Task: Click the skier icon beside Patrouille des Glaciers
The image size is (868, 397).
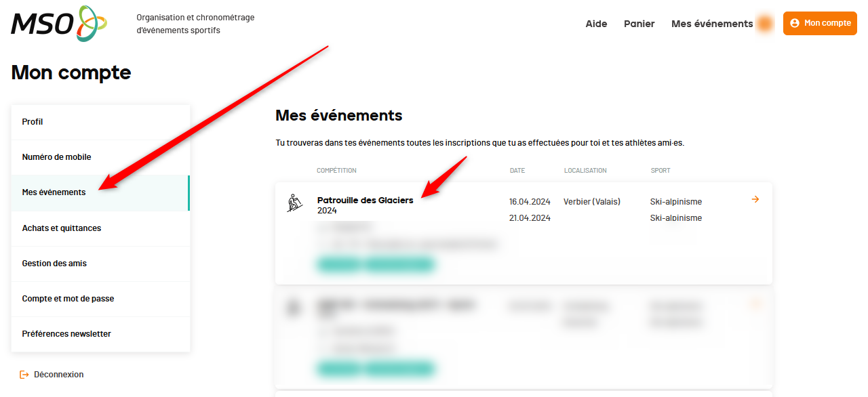Action: [294, 203]
